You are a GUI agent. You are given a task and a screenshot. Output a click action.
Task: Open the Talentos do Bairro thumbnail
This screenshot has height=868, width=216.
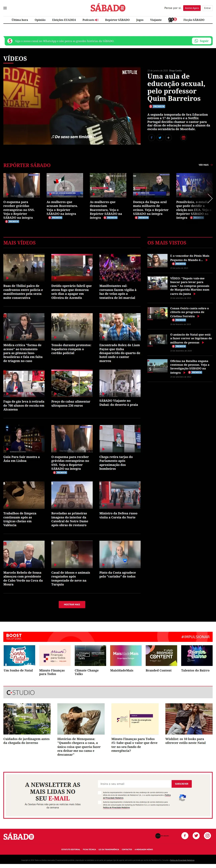[197, 655]
